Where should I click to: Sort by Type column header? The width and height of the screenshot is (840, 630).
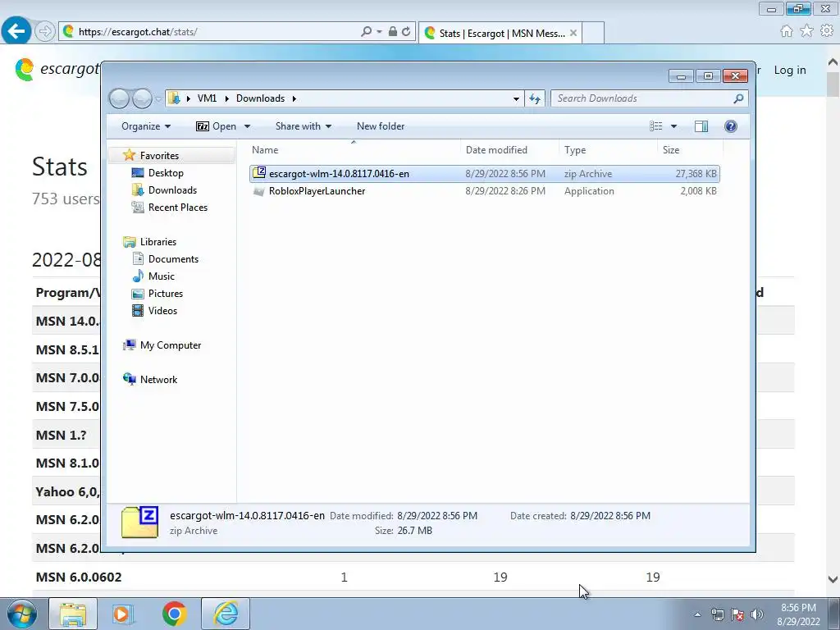pyautogui.click(x=608, y=151)
